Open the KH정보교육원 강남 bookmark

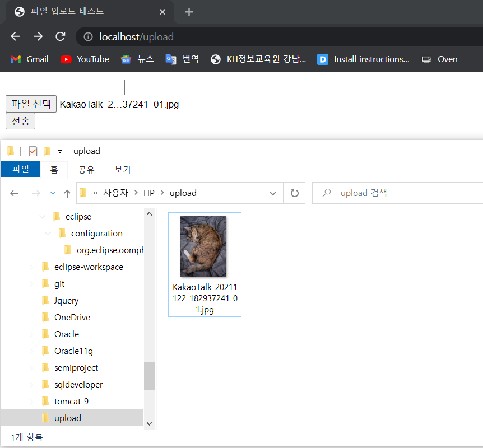258,59
